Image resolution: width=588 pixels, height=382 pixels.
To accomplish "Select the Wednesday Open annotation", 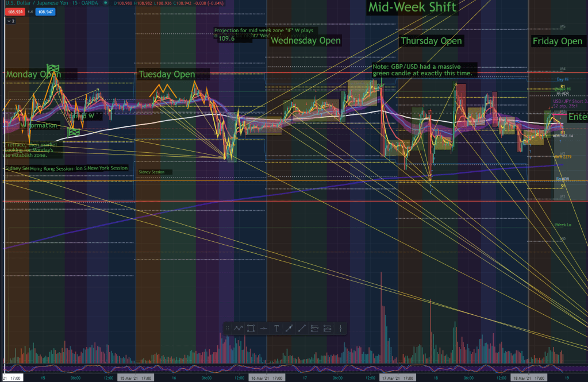I will (x=306, y=41).
